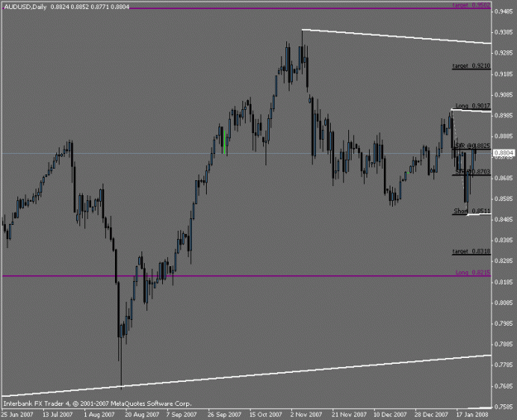Click the '7 Sep 2007' date label
The width and height of the screenshot is (517, 420).
(181, 414)
